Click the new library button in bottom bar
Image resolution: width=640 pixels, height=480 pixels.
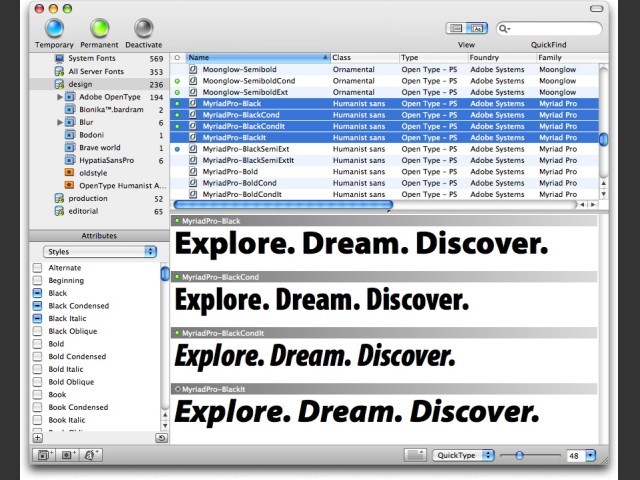pyautogui.click(x=91, y=455)
